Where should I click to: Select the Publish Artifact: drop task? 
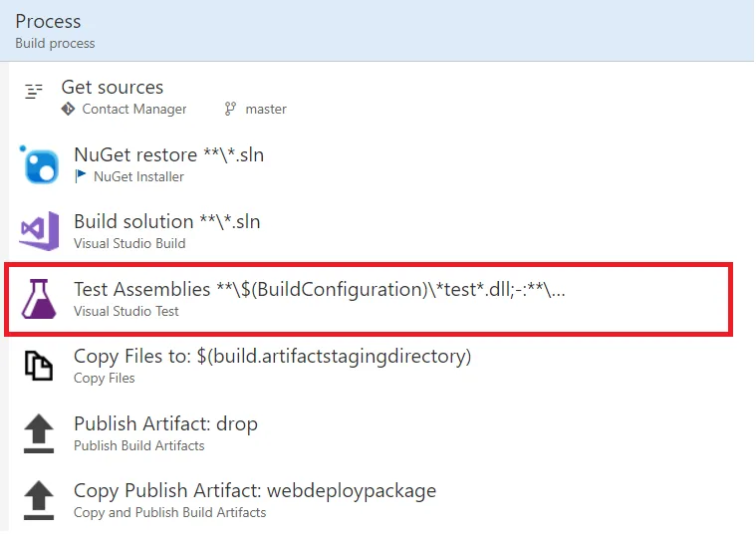[165, 423]
